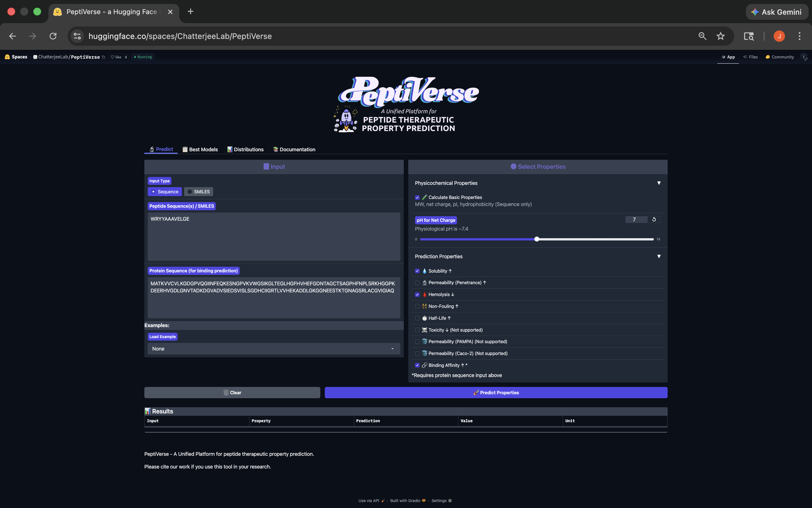Uncheck the Binding Affinity property
The image size is (812, 508).
(x=417, y=365)
